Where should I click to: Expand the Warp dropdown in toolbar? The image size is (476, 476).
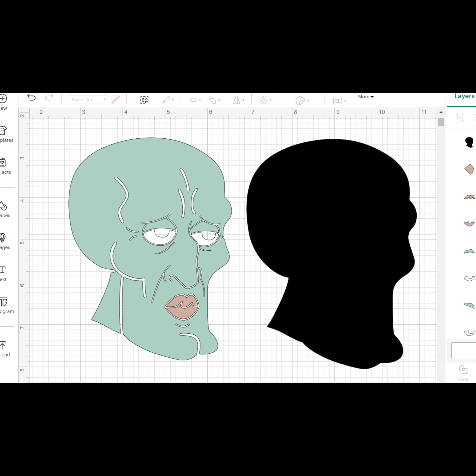[339, 101]
